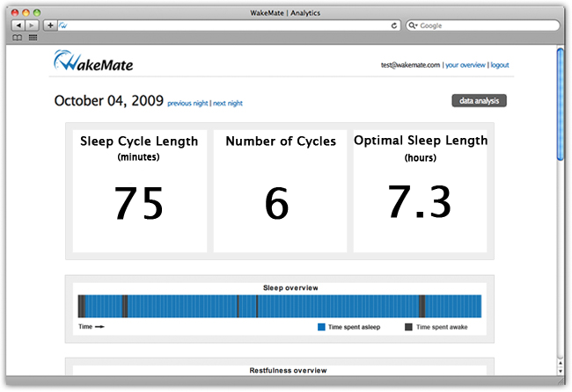Click the Sleep overview timeline bar
The height and width of the screenshot is (392, 572).
coord(279,306)
